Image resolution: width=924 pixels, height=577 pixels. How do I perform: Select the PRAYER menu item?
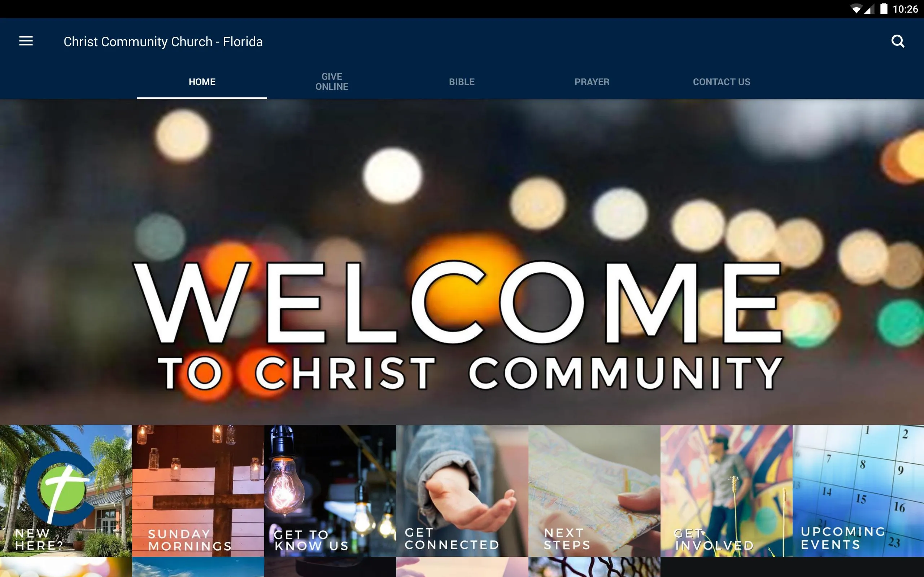click(592, 81)
